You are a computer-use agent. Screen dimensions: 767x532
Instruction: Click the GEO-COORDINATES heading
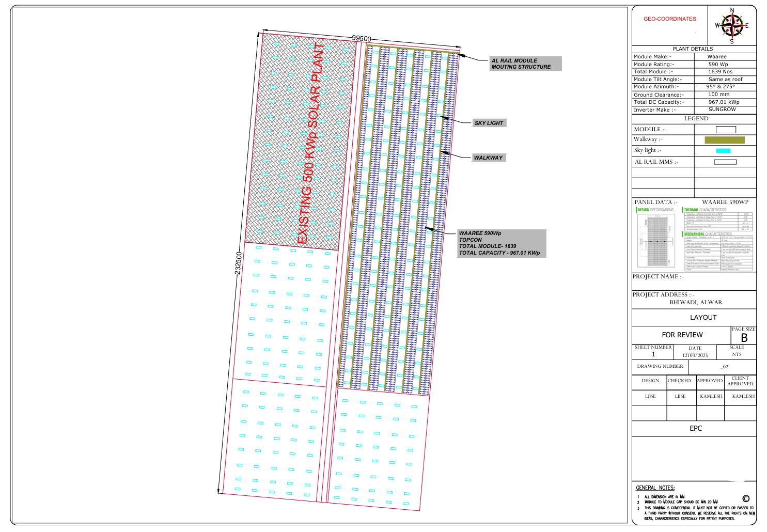click(x=670, y=19)
